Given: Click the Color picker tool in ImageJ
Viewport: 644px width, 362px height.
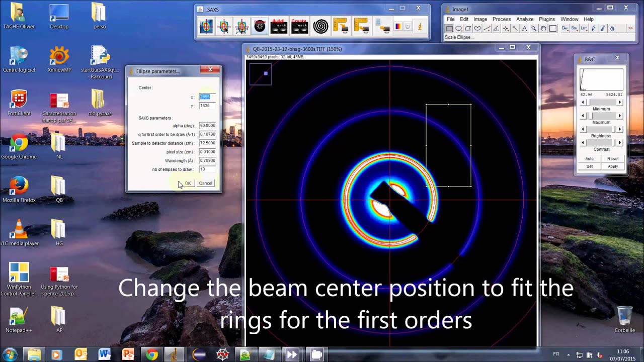Looking at the screenshot, I should [553, 28].
